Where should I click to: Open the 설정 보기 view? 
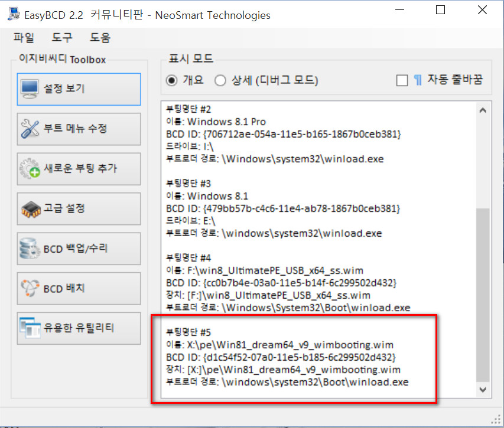79,89
